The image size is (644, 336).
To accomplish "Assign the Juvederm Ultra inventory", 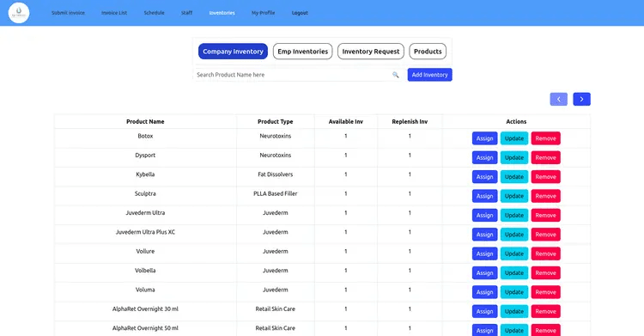I will point(484,215).
